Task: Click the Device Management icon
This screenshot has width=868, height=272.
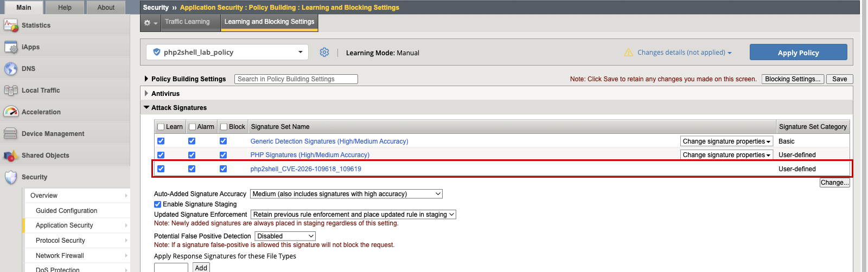Action: [11, 134]
